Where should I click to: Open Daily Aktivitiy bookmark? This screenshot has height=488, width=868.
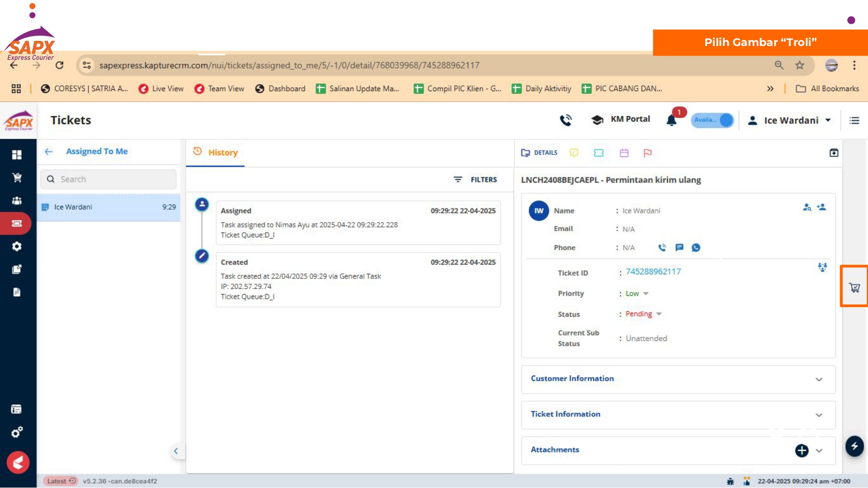tap(542, 88)
